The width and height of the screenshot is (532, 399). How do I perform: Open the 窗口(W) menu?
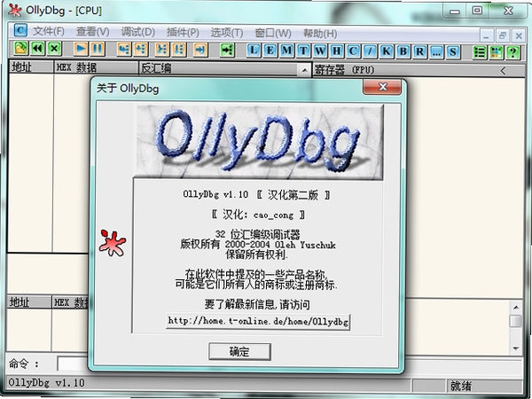pos(273,34)
